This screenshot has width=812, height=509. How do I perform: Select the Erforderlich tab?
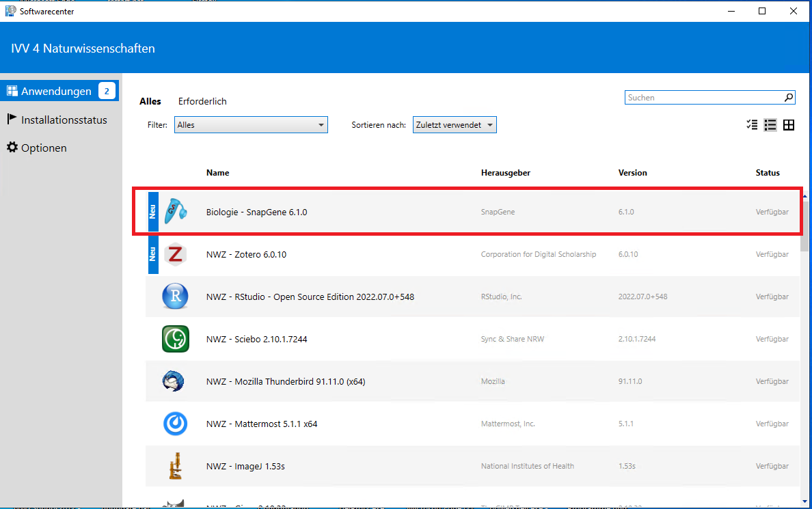[x=202, y=101]
